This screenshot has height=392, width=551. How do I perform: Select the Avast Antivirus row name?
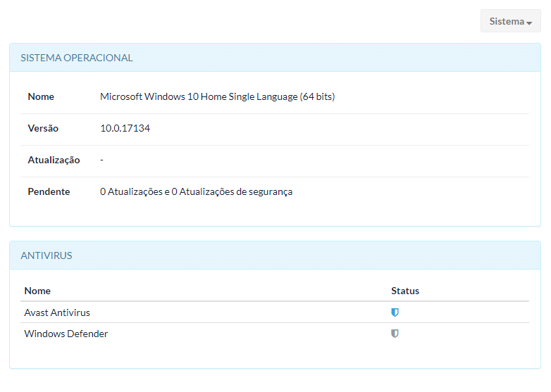pos(57,312)
